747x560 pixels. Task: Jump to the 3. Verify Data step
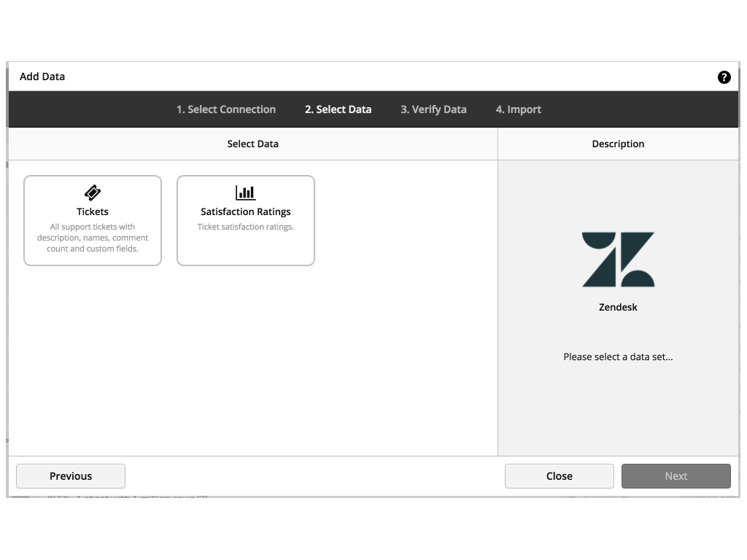[433, 109]
